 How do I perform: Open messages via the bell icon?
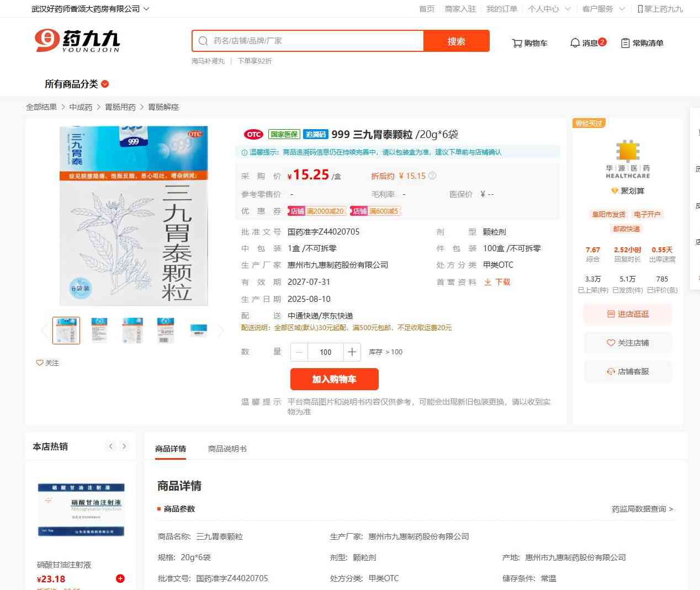(575, 43)
